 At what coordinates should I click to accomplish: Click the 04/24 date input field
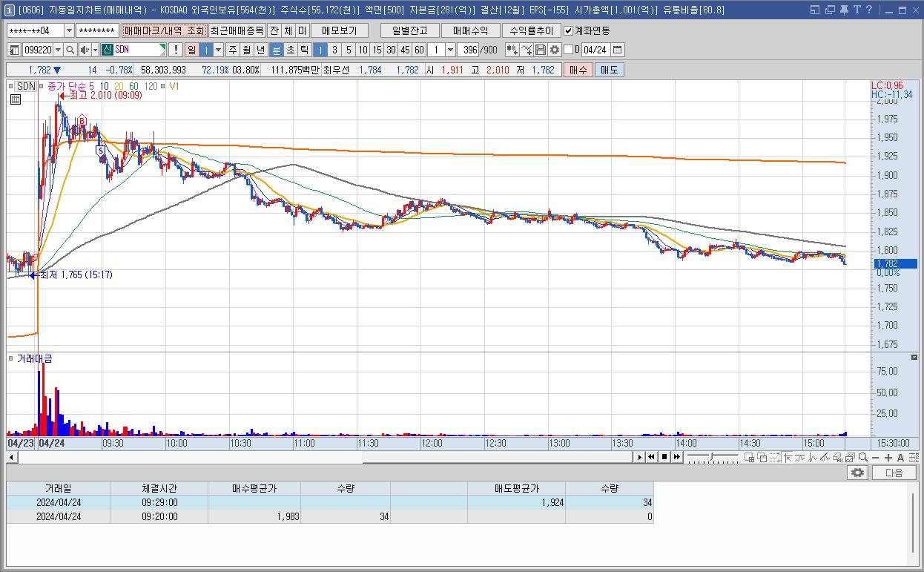[595, 50]
